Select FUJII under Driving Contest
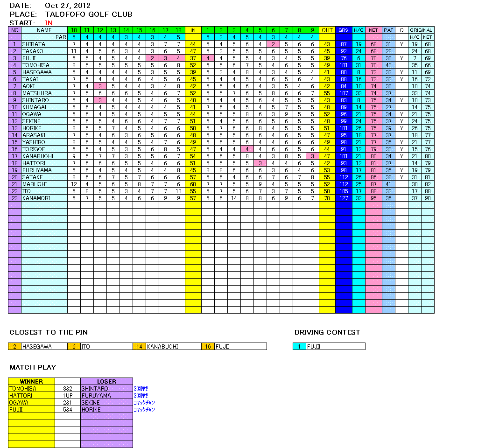The image size is (478, 448). click(x=315, y=347)
